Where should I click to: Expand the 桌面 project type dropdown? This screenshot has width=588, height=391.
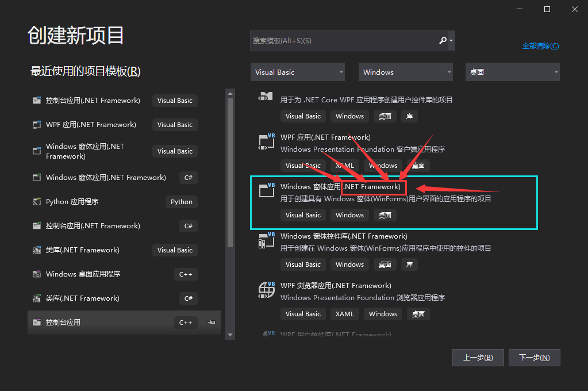coord(513,72)
